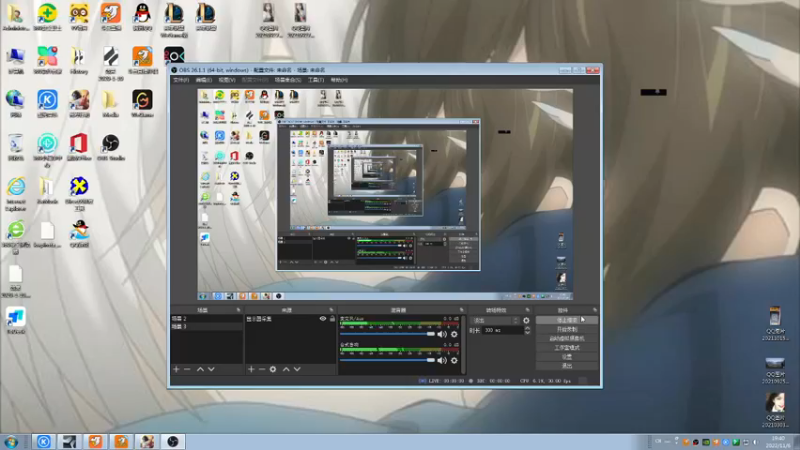800x450 pixels.
Task: Click the Start Recording button
Action: pyautogui.click(x=567, y=329)
